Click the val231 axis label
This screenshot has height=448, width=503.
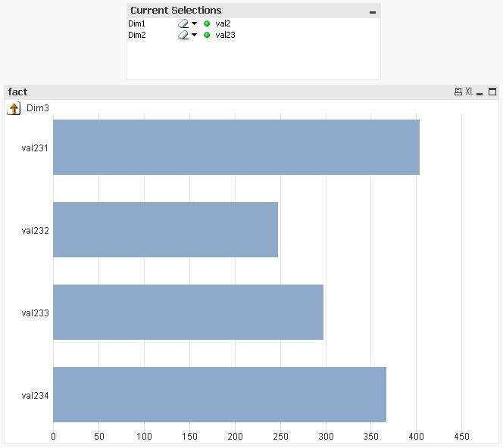click(35, 148)
